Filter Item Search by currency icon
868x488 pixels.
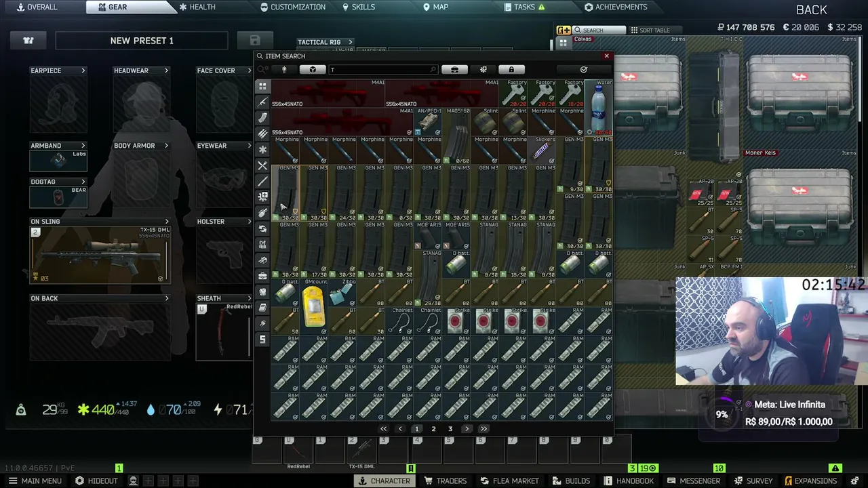click(262, 339)
